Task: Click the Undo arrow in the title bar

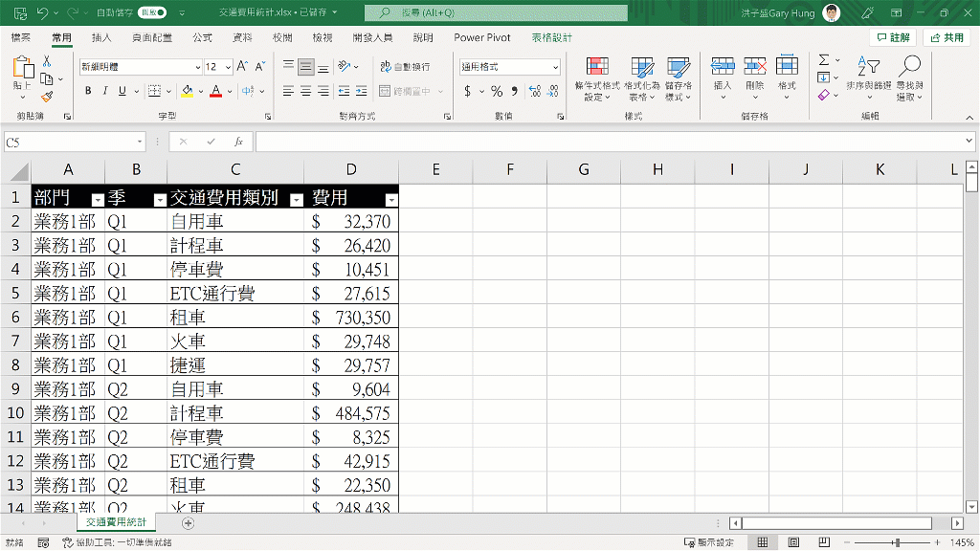Action: pyautogui.click(x=42, y=12)
